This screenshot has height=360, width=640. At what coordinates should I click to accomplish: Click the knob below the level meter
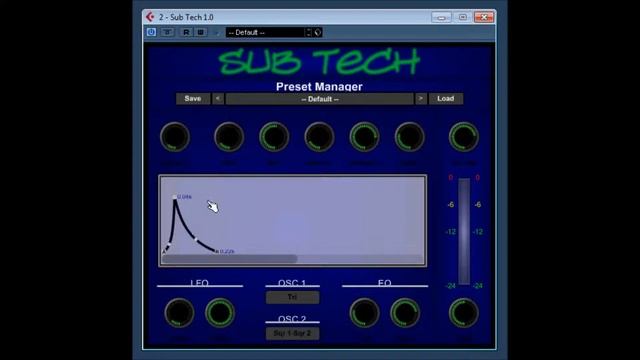click(464, 313)
